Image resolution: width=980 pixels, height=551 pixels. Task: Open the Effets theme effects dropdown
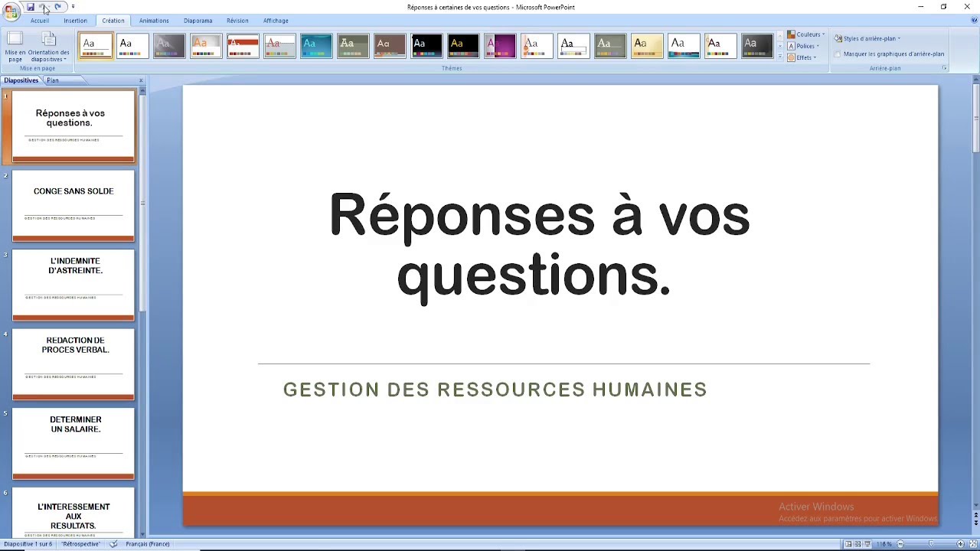point(802,57)
